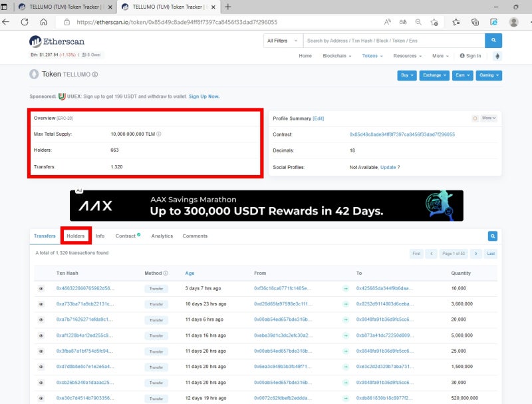This screenshot has width=532, height=404.
Task: Open the read aloud icon
Action: tap(388, 22)
